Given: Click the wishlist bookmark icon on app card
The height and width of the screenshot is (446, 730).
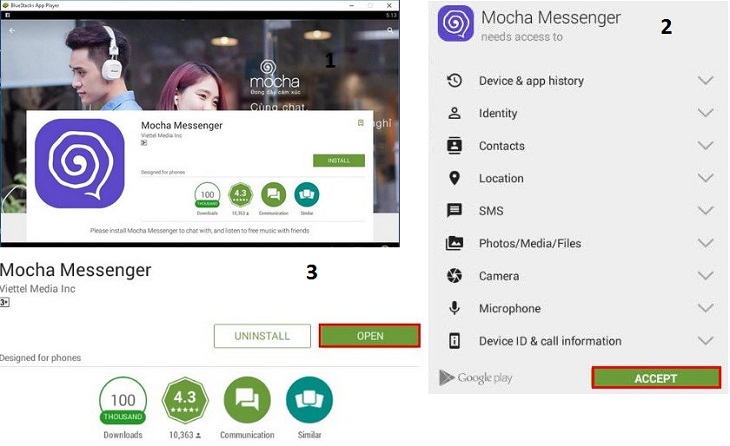Looking at the screenshot, I should 360,123.
